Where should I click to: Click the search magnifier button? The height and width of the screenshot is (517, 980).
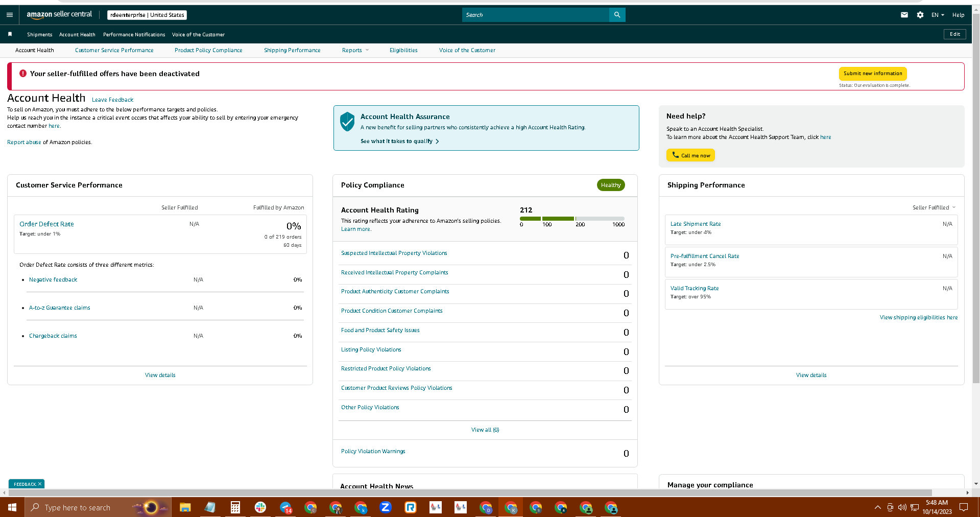[x=617, y=15]
